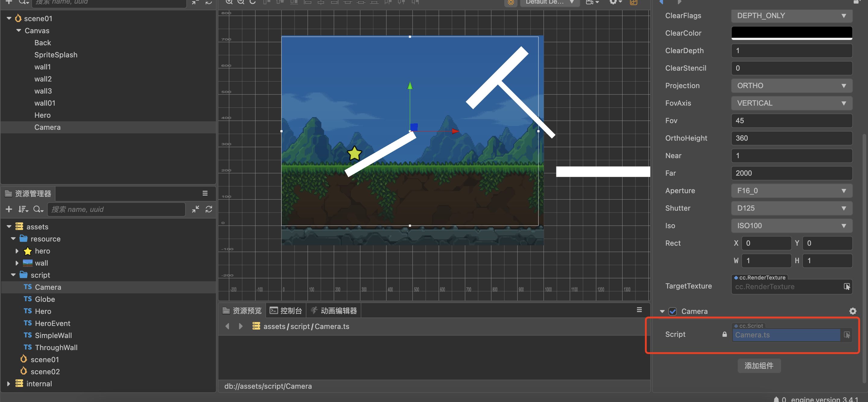The width and height of the screenshot is (868, 402).
Task: Open the assets panel hamburger menu
Action: click(x=205, y=193)
